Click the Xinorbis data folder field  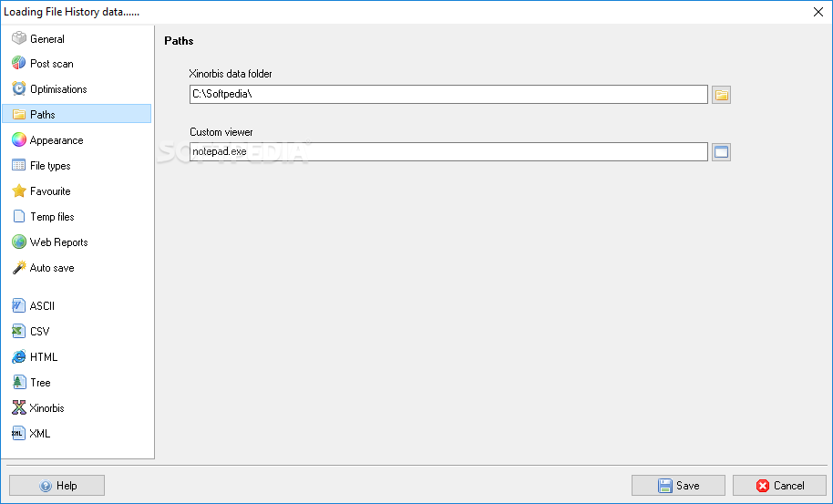pyautogui.click(x=448, y=95)
